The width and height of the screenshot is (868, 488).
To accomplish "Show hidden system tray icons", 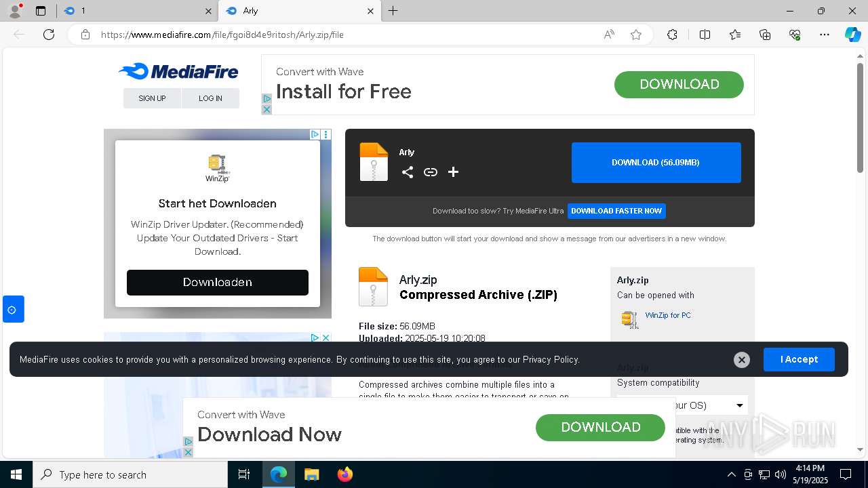I will click(x=731, y=474).
